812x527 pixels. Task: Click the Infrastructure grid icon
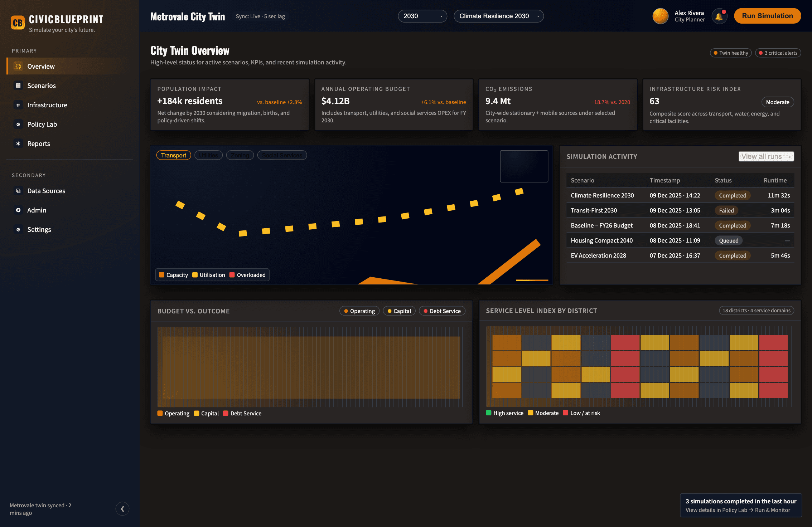click(x=18, y=105)
